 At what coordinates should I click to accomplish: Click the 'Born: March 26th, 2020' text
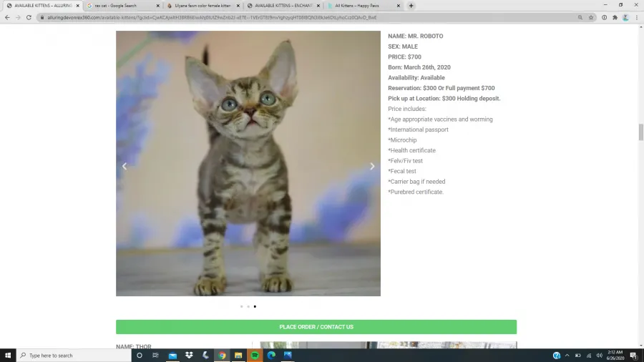point(419,67)
